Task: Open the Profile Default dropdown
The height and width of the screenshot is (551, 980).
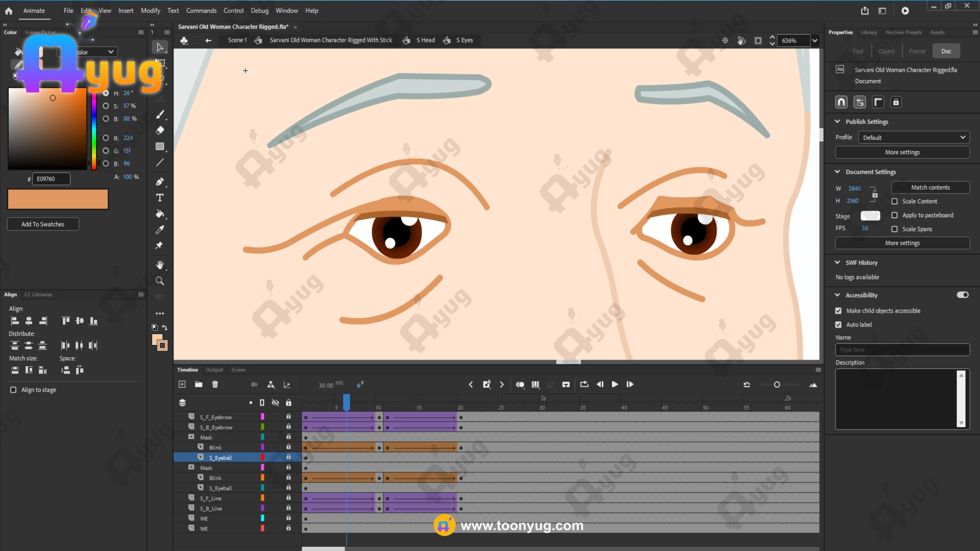Action: coord(913,137)
